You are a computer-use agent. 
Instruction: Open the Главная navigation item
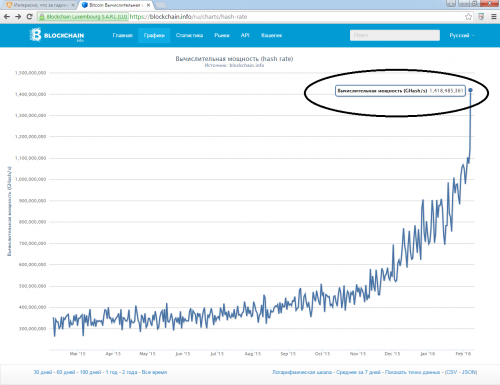coord(122,35)
